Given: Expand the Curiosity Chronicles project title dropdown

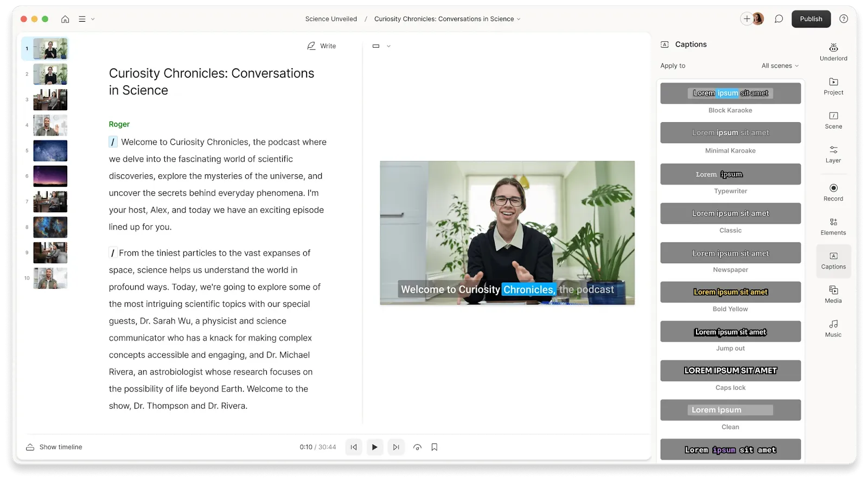Looking at the screenshot, I should coord(447,19).
